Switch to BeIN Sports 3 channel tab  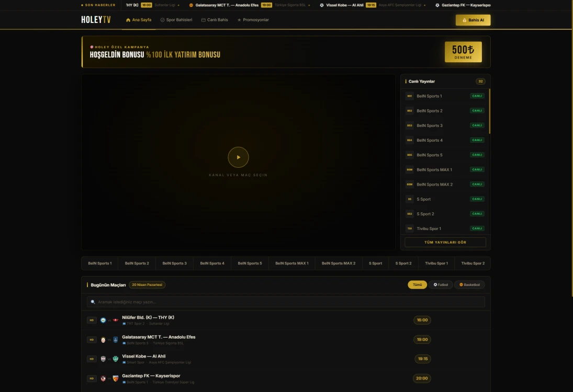point(174,263)
